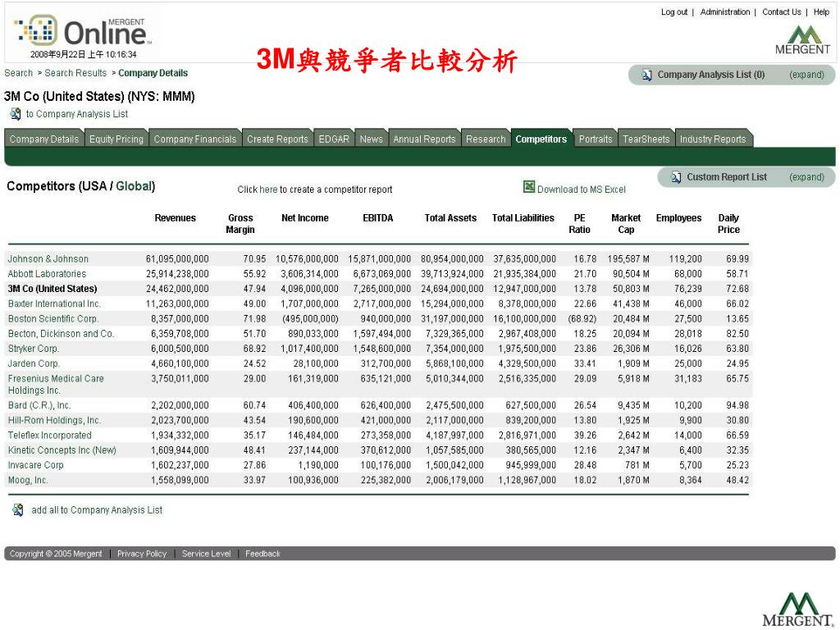This screenshot has width=840, height=630.
Task: Switch to the Equity Pricing tab
Action: pos(116,139)
